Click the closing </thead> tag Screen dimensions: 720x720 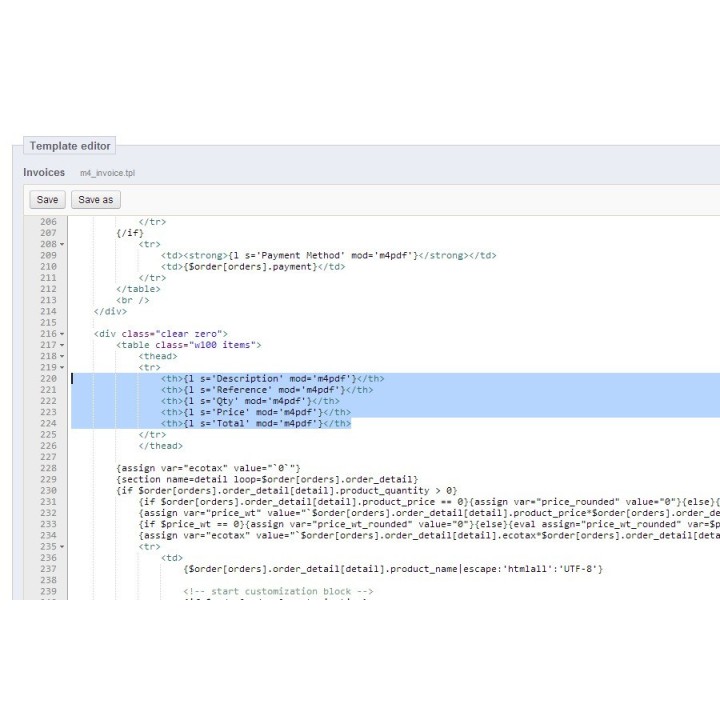tap(161, 446)
